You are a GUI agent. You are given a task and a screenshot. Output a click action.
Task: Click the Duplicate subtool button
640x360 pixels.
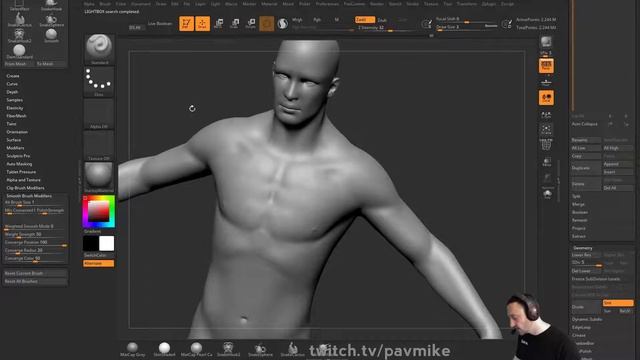(x=586, y=168)
